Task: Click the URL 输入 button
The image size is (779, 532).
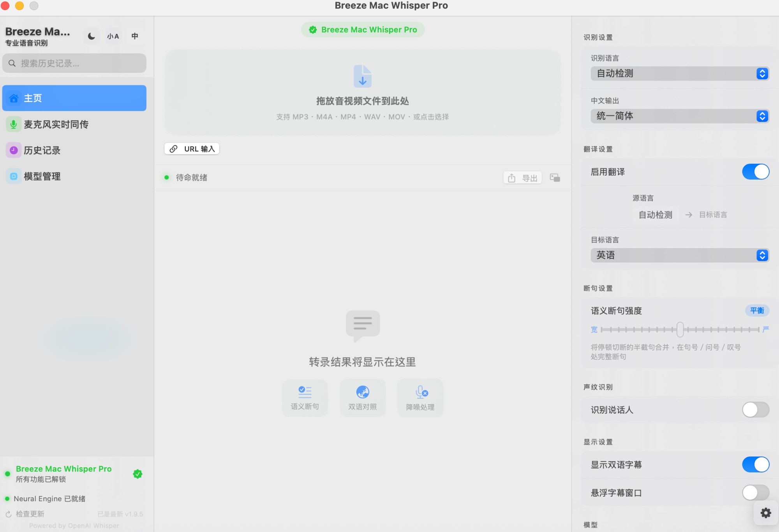Action: [192, 149]
